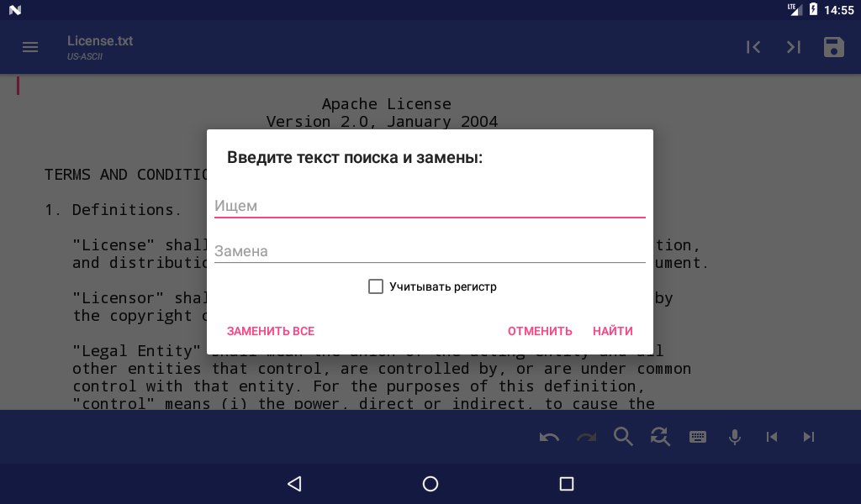
Task: Open the hamburger navigation menu
Action: [30, 47]
